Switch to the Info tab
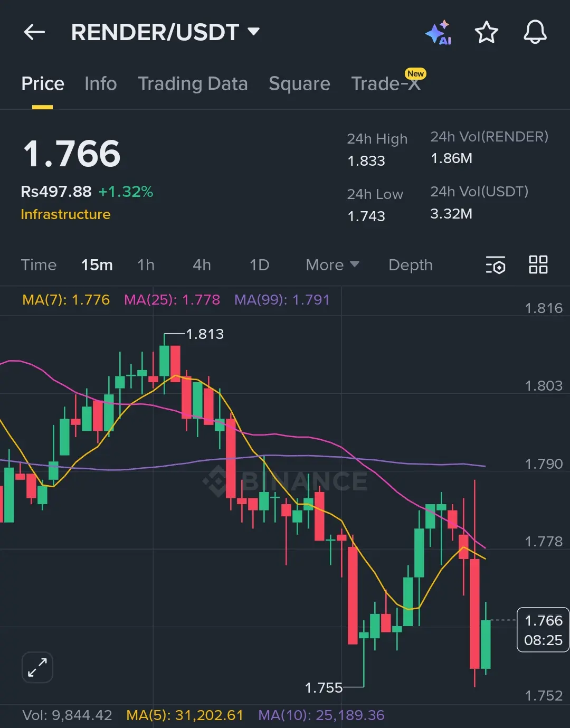Viewport: 570px width, 728px height. pos(100,83)
